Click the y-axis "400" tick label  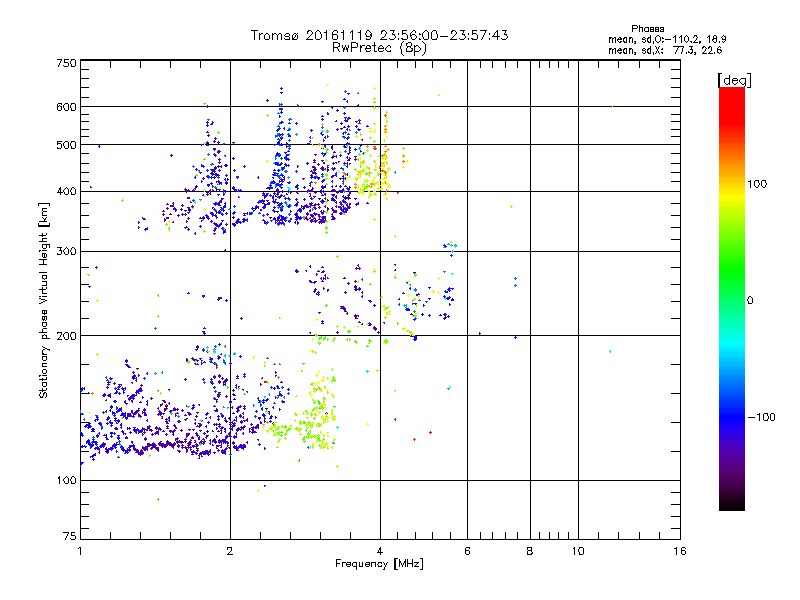66,191
